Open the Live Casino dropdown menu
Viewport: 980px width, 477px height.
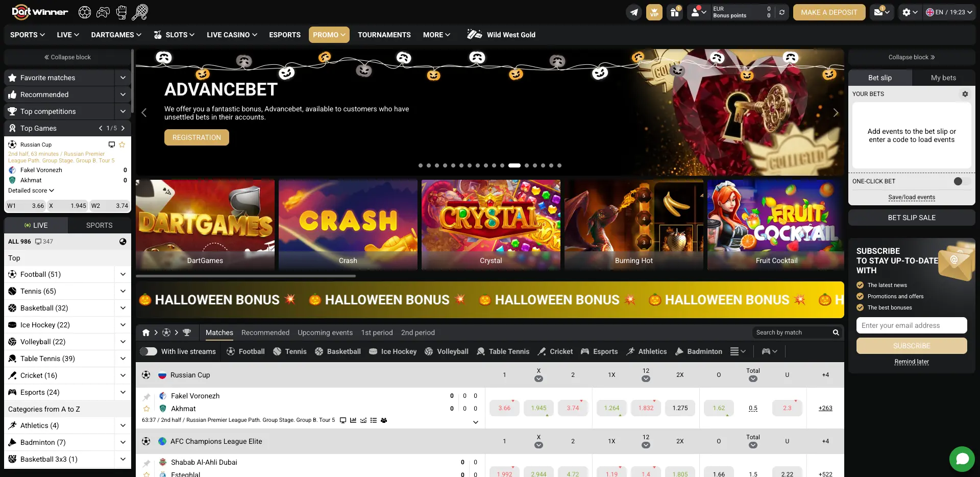pos(232,35)
